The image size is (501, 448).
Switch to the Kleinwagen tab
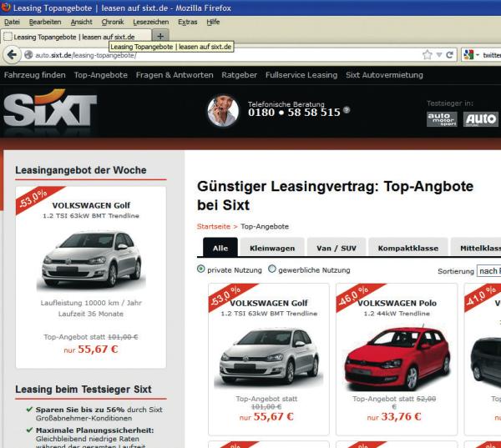[272, 248]
